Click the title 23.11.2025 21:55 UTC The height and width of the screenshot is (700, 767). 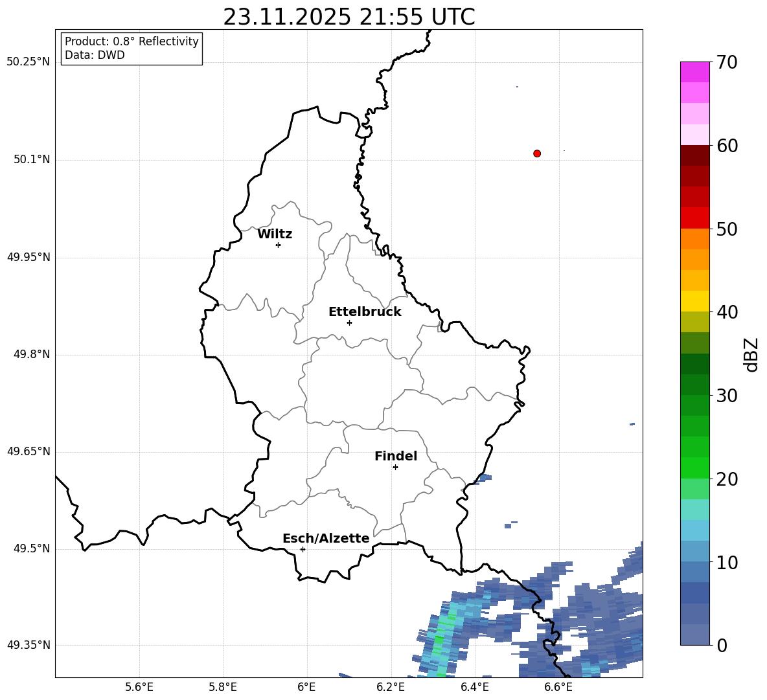[349, 17]
